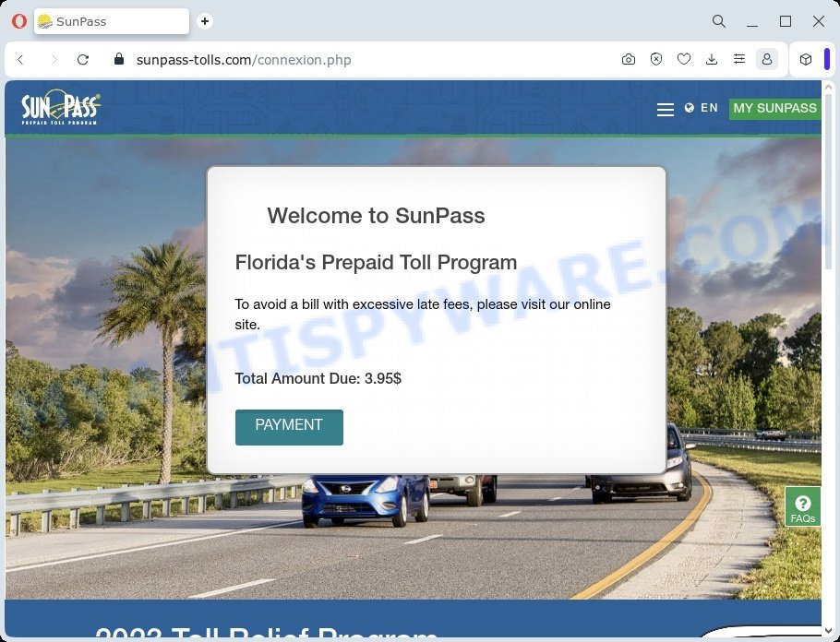Viewport: 840px width, 642px height.
Task: Reload the current page
Action: click(x=83, y=59)
